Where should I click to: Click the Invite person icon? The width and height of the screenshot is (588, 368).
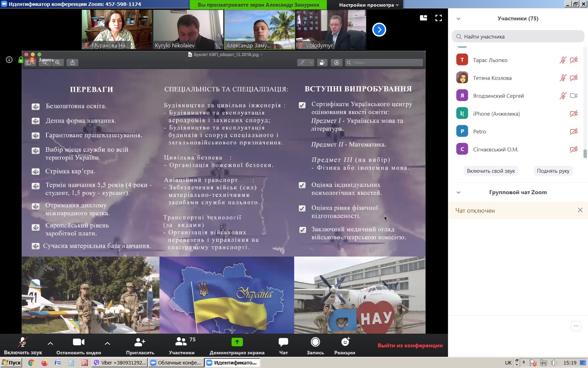(x=140, y=342)
